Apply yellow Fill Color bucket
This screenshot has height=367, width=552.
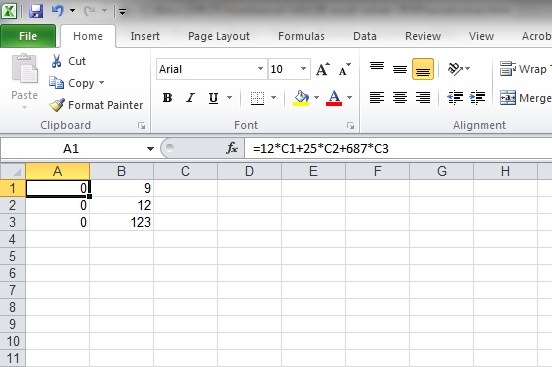coord(301,98)
